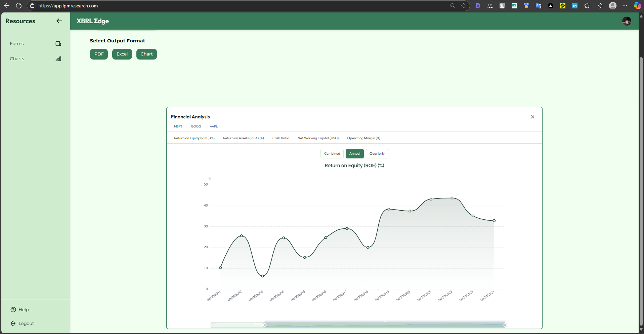Click the page vertical scrollbar
The width and height of the screenshot is (644, 334).
641,192
